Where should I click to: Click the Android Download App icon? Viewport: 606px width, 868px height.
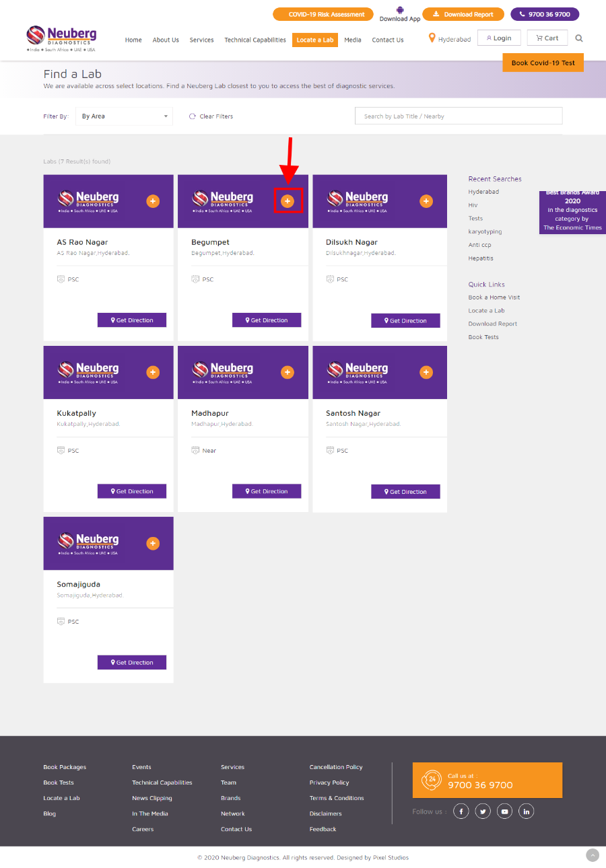(x=400, y=10)
